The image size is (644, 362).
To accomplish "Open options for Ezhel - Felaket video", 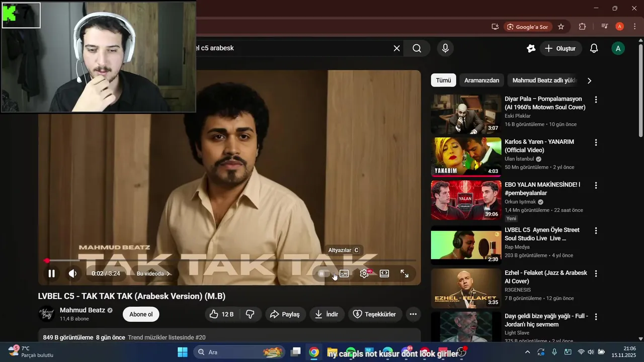I will tap(596, 274).
